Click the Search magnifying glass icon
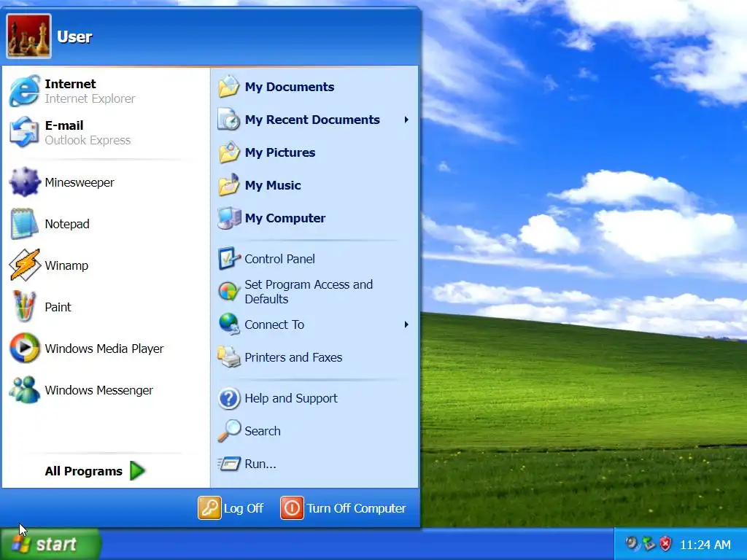747x560 pixels. [x=228, y=430]
